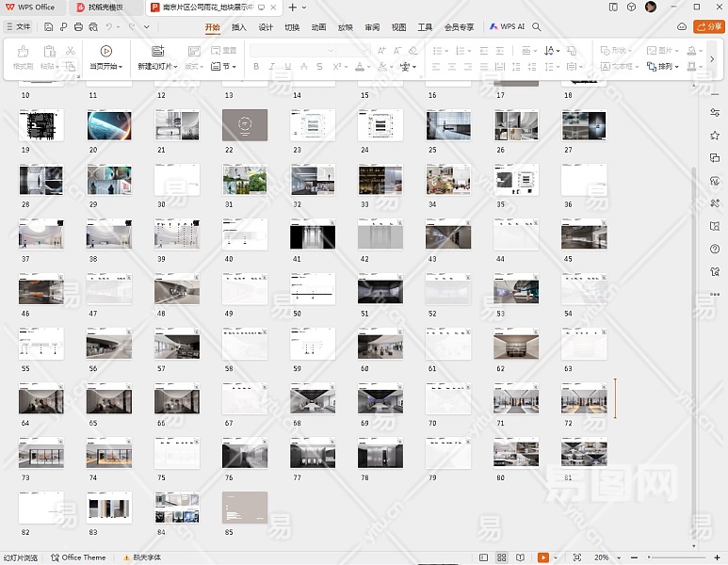Viewport: 728px width, 565px height.
Task: Open the zoom percentage 20% dropdown
Action: (x=605, y=557)
